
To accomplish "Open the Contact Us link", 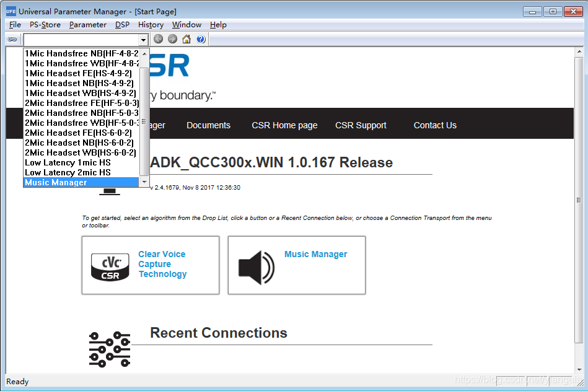I will click(x=435, y=125).
